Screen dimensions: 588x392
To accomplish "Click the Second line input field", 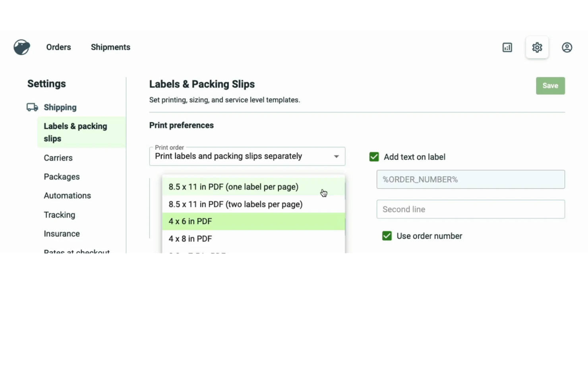I will point(470,209).
